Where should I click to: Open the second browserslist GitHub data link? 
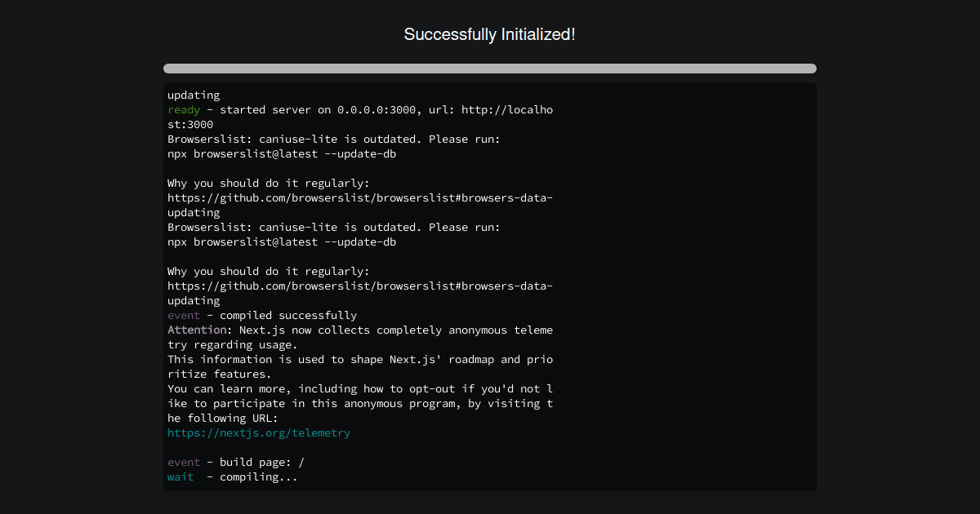pos(359,286)
